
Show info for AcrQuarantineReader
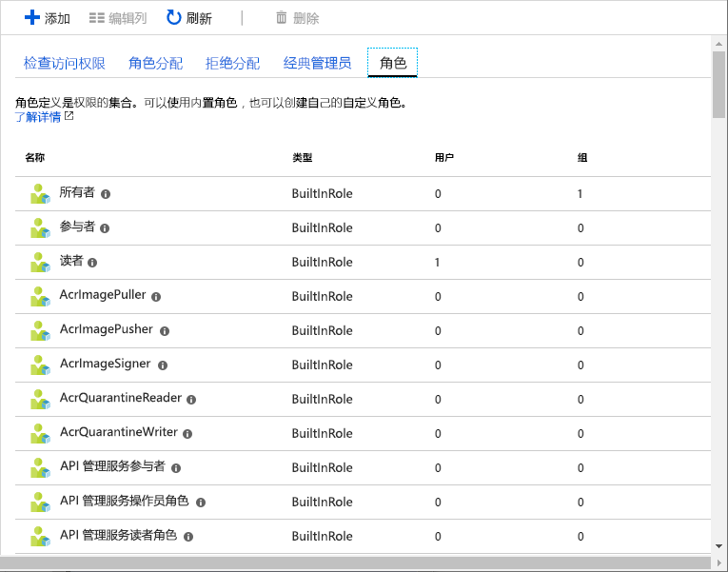191,400
